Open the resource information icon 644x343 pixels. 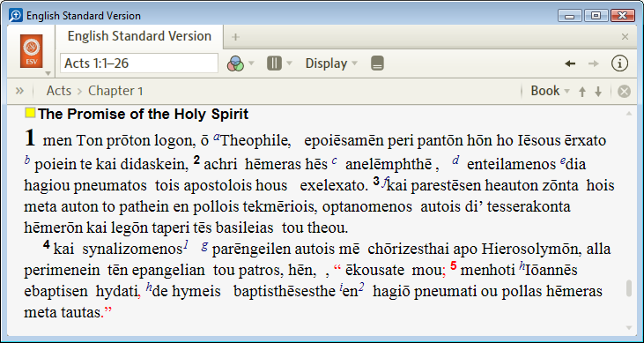point(619,63)
